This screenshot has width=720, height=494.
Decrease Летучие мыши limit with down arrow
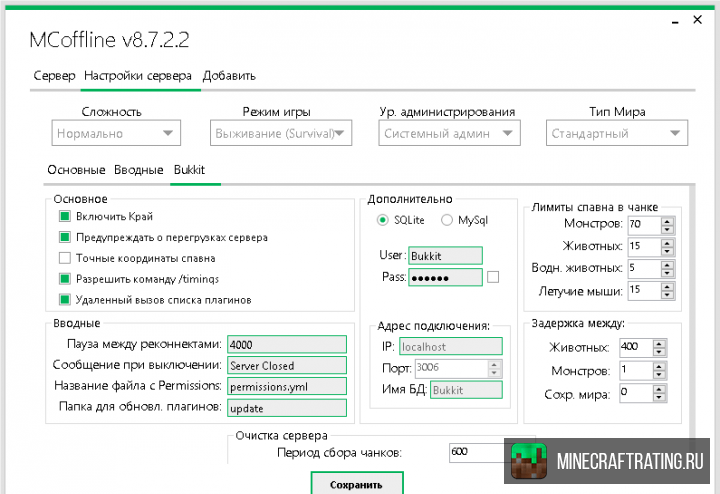point(668,295)
